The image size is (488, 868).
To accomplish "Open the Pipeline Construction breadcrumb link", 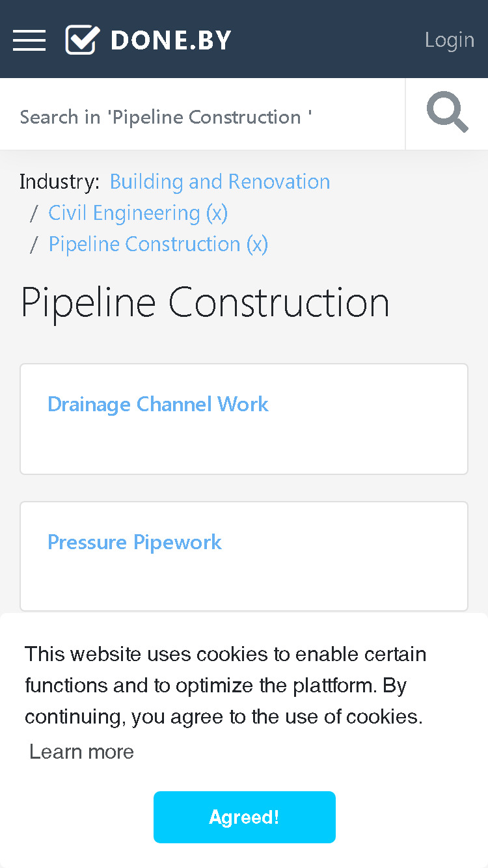I will [x=144, y=244].
